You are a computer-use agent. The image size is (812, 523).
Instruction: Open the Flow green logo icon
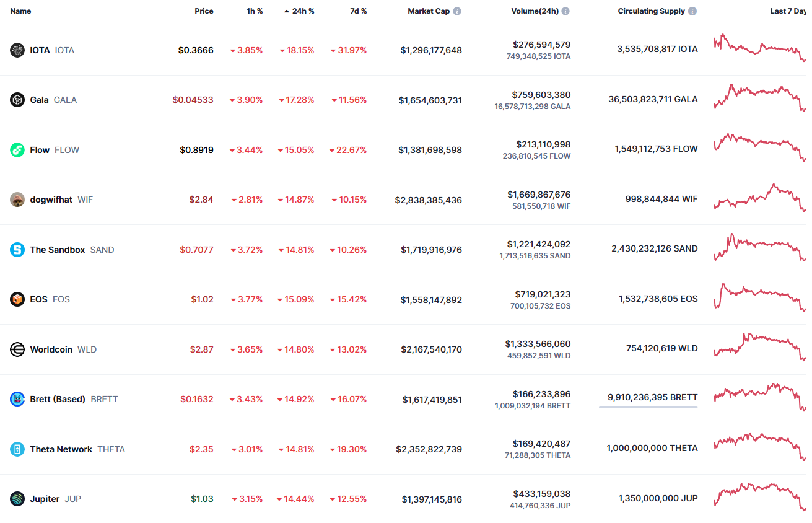(17, 150)
